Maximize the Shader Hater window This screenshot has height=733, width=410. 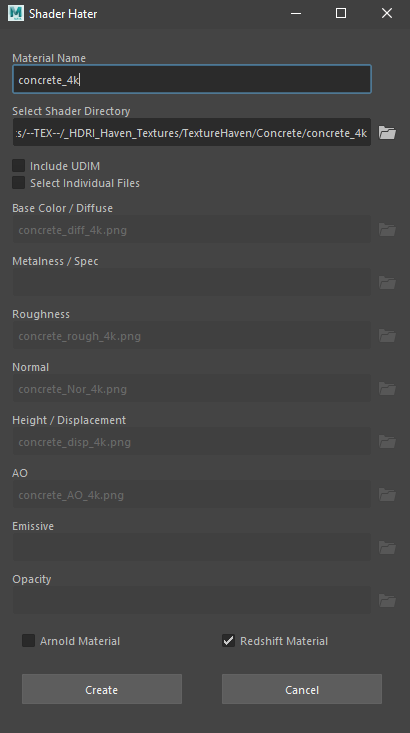[341, 13]
